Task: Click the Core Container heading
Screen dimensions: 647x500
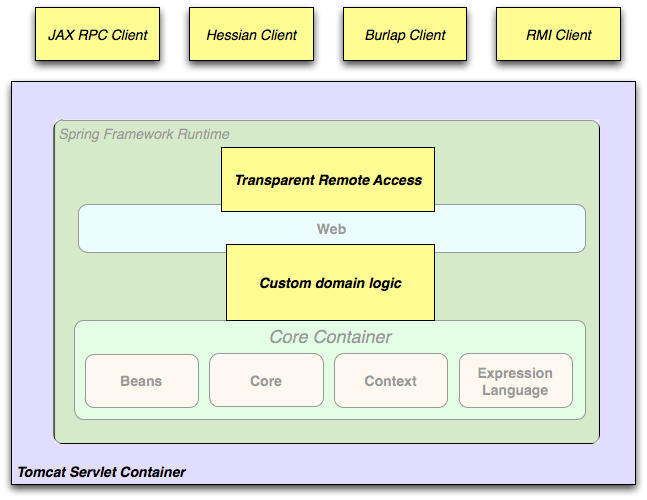Action: (331, 337)
